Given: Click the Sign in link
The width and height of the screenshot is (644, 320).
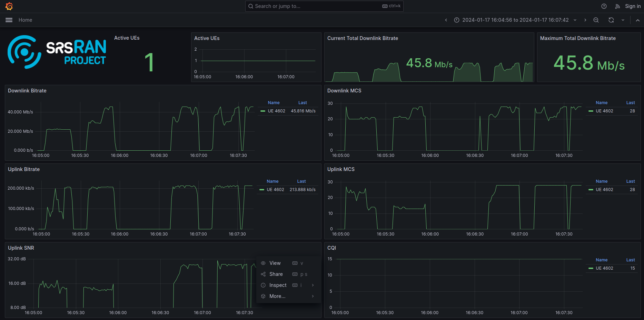Looking at the screenshot, I should pyautogui.click(x=633, y=6).
